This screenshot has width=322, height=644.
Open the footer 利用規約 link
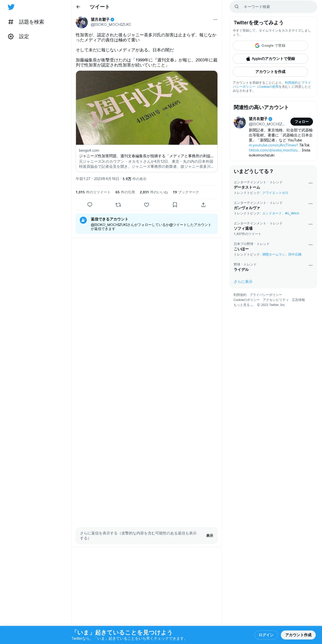[240, 295]
